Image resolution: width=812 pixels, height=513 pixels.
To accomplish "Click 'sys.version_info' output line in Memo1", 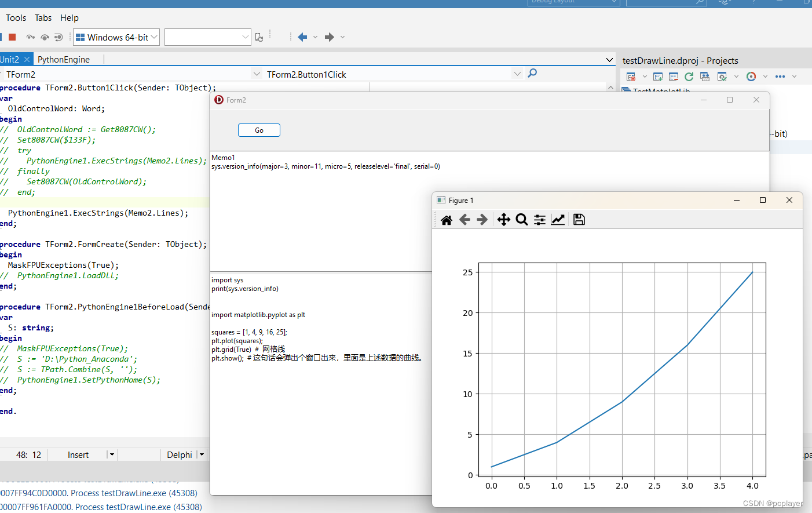I will coord(325,166).
